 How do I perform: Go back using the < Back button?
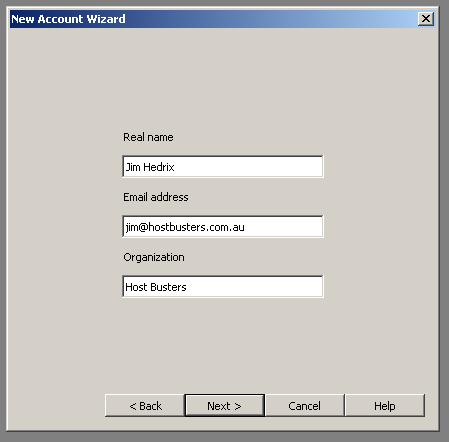click(x=145, y=405)
